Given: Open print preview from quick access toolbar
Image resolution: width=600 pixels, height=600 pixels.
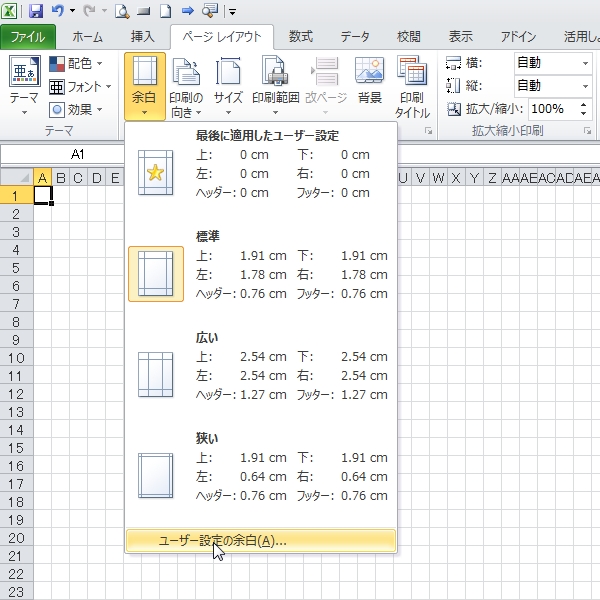Looking at the screenshot, I should [x=122, y=11].
